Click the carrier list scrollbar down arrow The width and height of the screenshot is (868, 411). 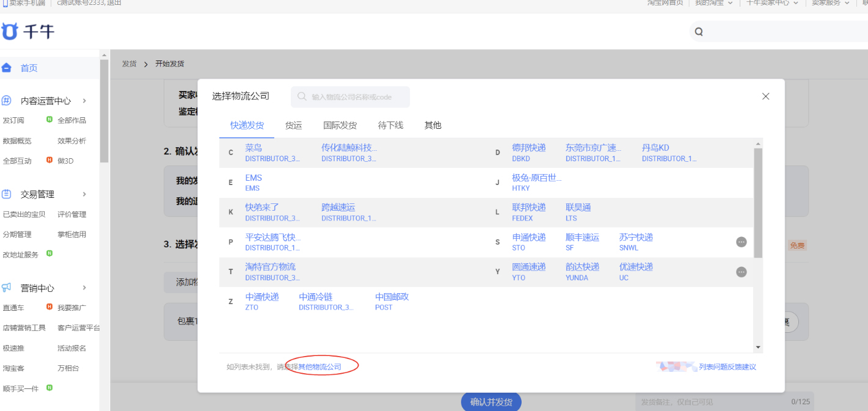click(x=758, y=347)
